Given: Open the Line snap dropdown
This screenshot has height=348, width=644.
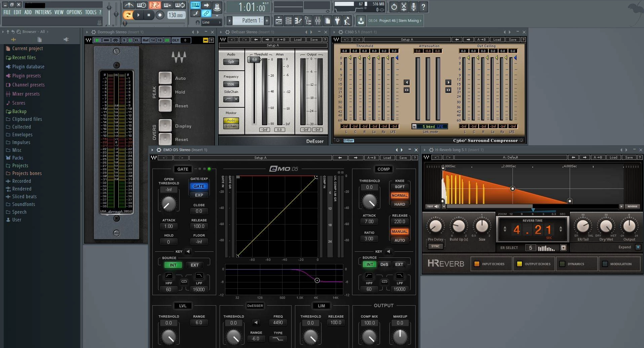Looking at the screenshot, I should pos(212,22).
